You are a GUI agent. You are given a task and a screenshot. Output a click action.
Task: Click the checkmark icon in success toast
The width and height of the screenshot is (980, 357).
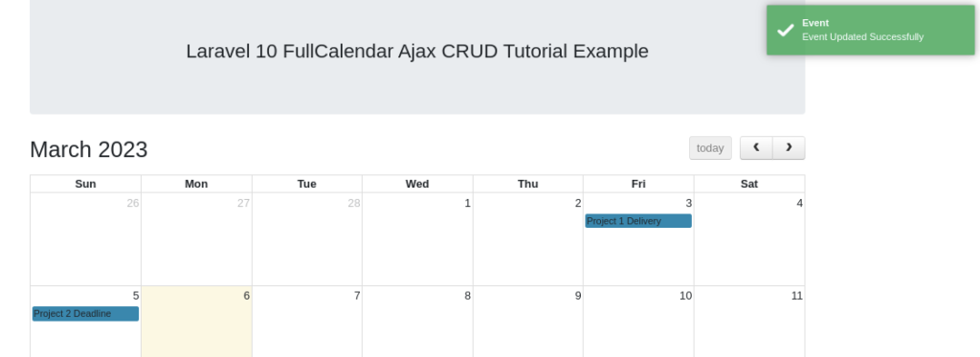pos(785,30)
